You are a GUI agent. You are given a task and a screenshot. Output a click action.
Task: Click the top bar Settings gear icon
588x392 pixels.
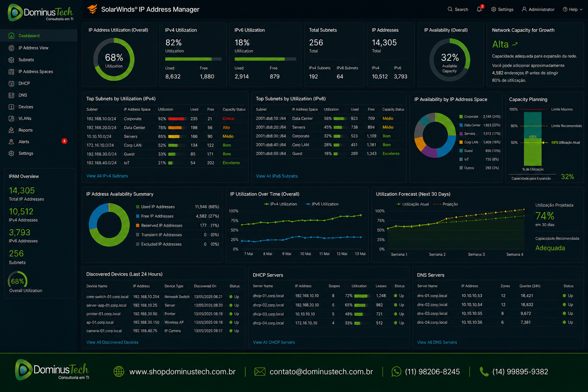coord(493,9)
